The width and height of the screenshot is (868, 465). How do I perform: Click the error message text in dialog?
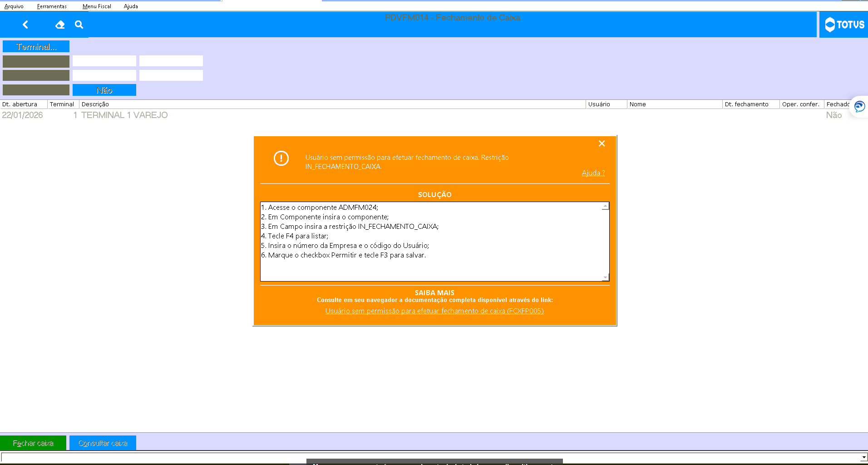[x=407, y=162]
